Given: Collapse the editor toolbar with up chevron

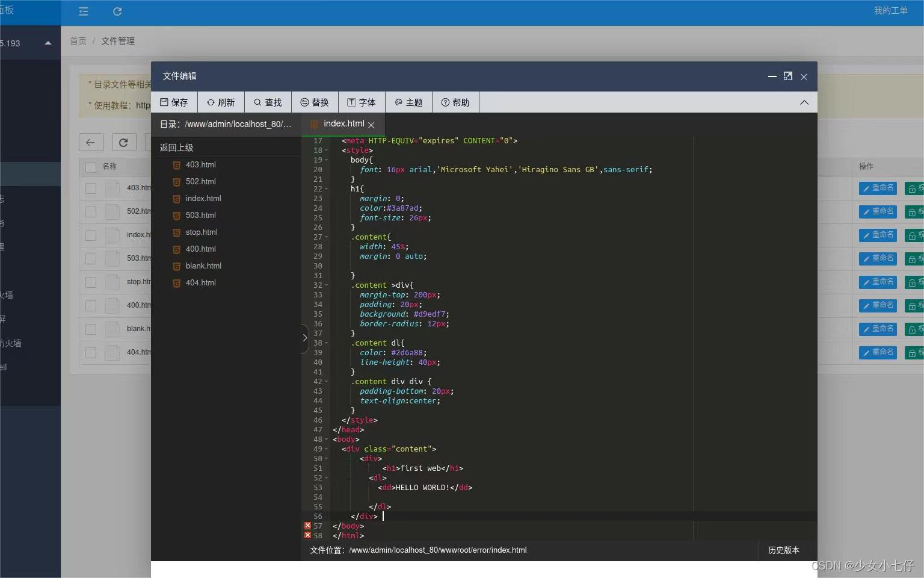Looking at the screenshot, I should 804,102.
